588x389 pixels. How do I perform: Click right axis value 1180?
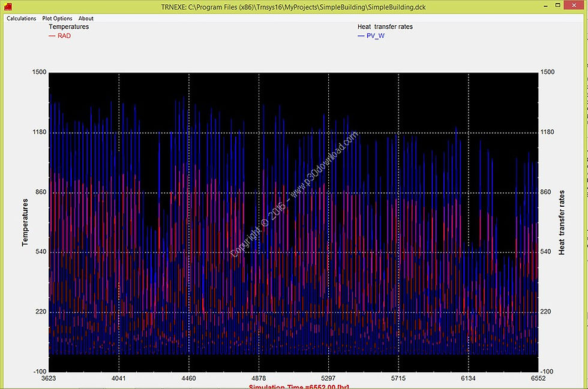547,132
